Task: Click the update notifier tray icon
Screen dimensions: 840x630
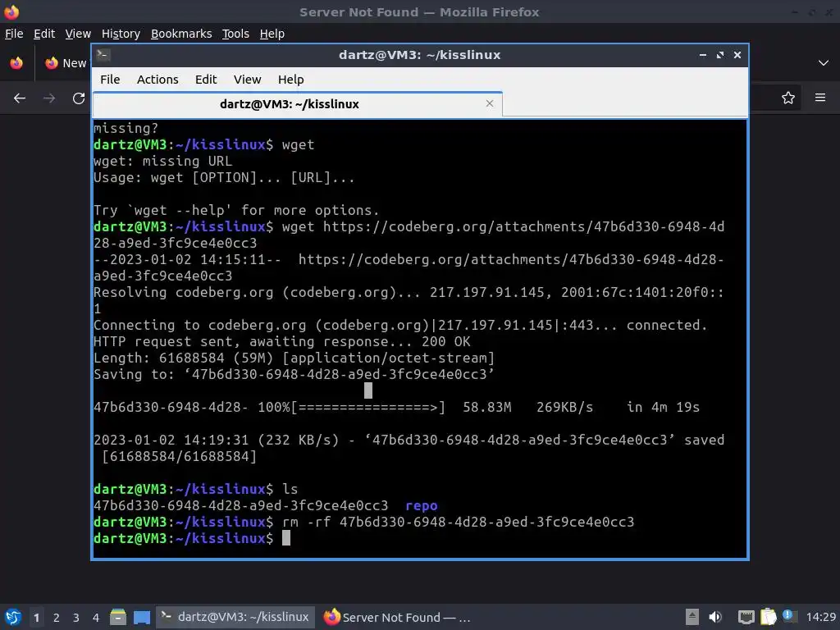Action: pos(788,615)
